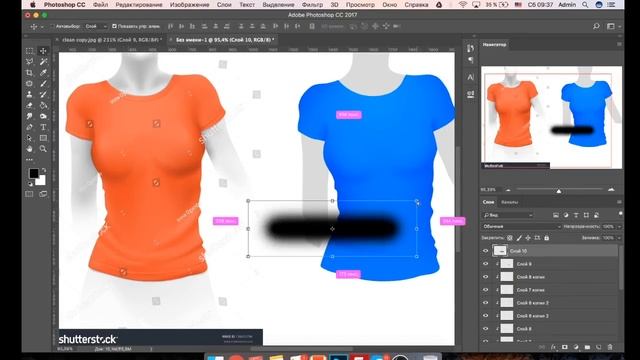
Task: Select the Rectangle shape tool
Action: click(x=43, y=138)
